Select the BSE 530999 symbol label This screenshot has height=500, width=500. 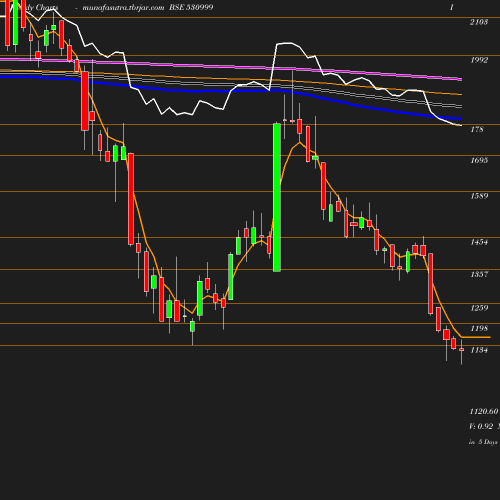[x=191, y=7]
